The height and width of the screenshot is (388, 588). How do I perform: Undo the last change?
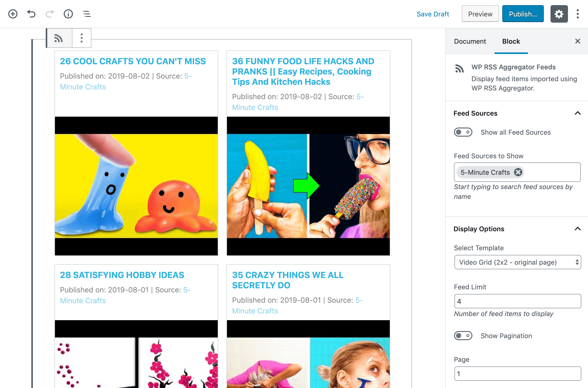pos(31,14)
